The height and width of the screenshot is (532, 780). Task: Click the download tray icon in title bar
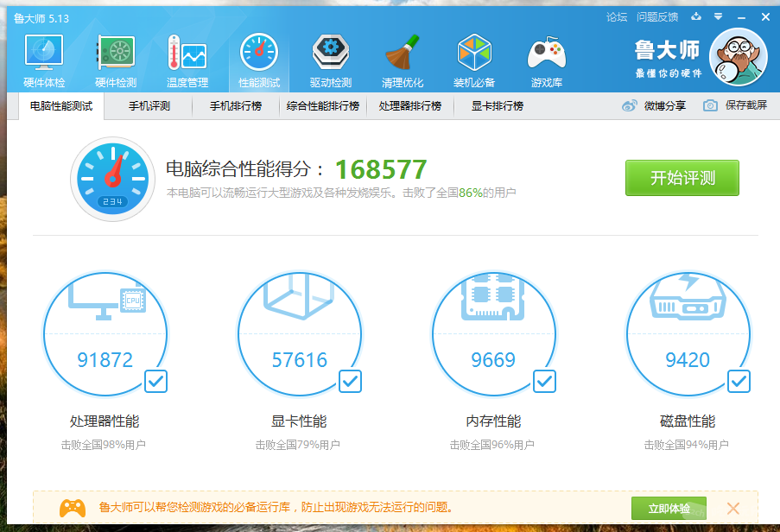coord(696,17)
